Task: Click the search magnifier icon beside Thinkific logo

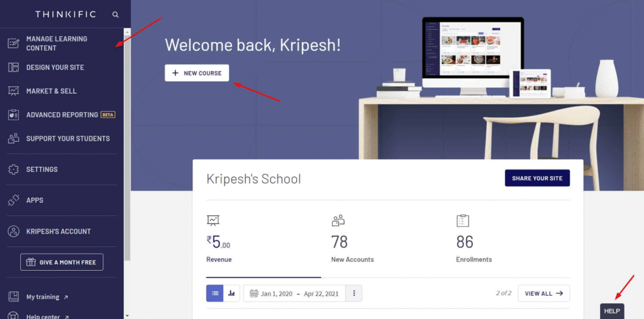Action: point(115,14)
